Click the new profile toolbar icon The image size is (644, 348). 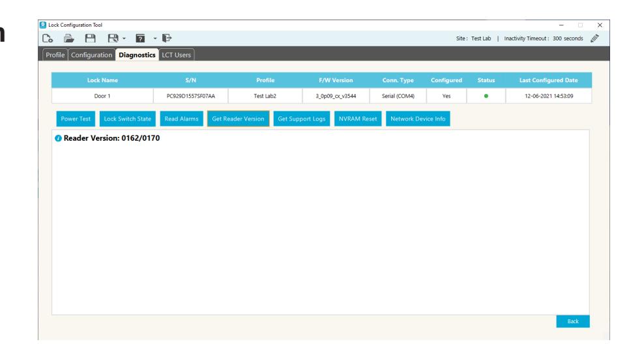click(x=48, y=38)
